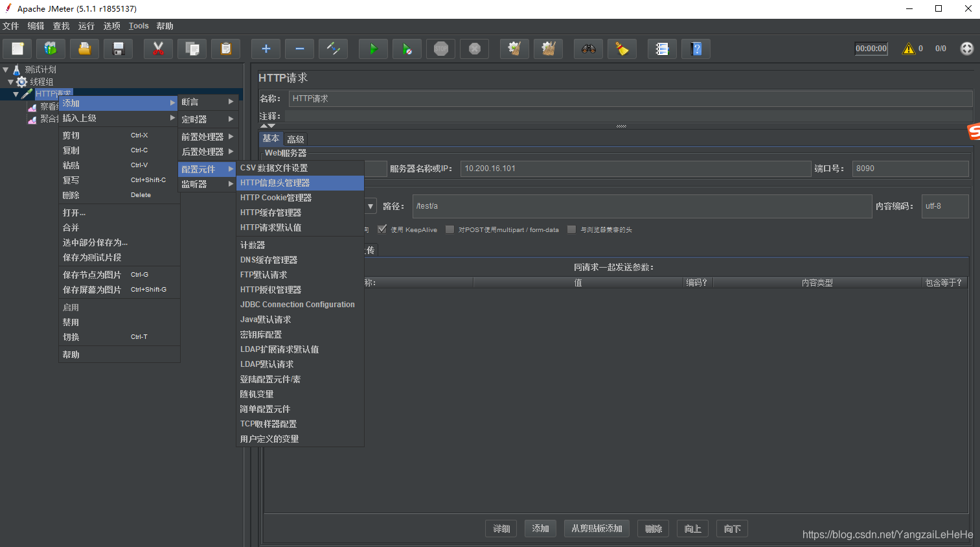Save the test plan with floppy icon
This screenshot has height=547, width=980.
(x=118, y=49)
